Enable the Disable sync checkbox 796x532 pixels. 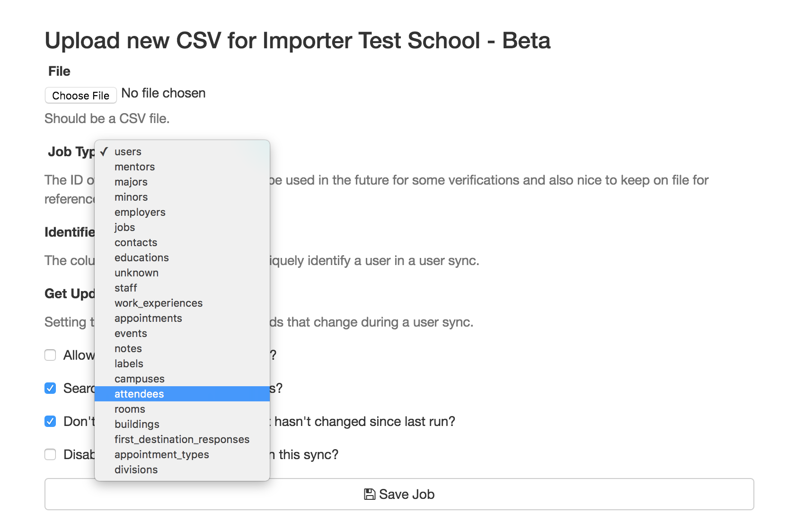(x=50, y=454)
